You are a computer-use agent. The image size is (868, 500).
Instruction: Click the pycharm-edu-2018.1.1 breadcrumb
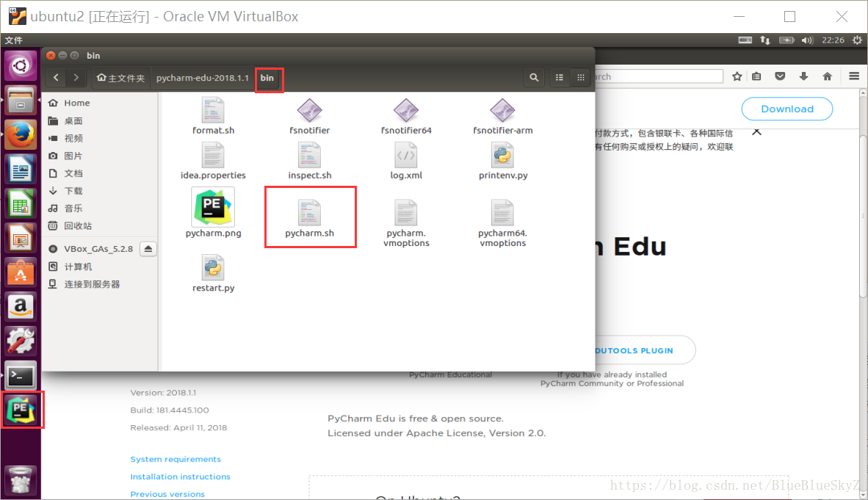tap(203, 78)
